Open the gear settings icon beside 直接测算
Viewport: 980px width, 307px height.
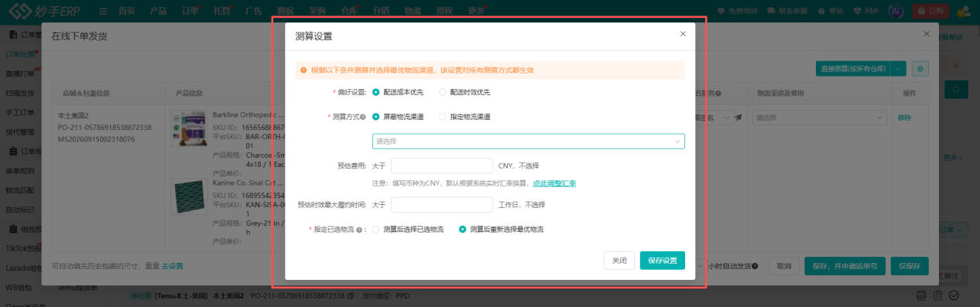920,69
